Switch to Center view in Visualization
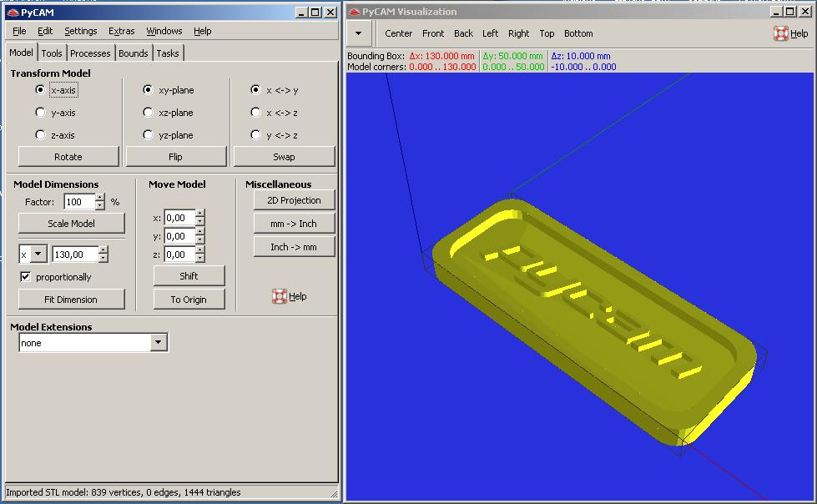The width and height of the screenshot is (817, 504). tap(399, 33)
